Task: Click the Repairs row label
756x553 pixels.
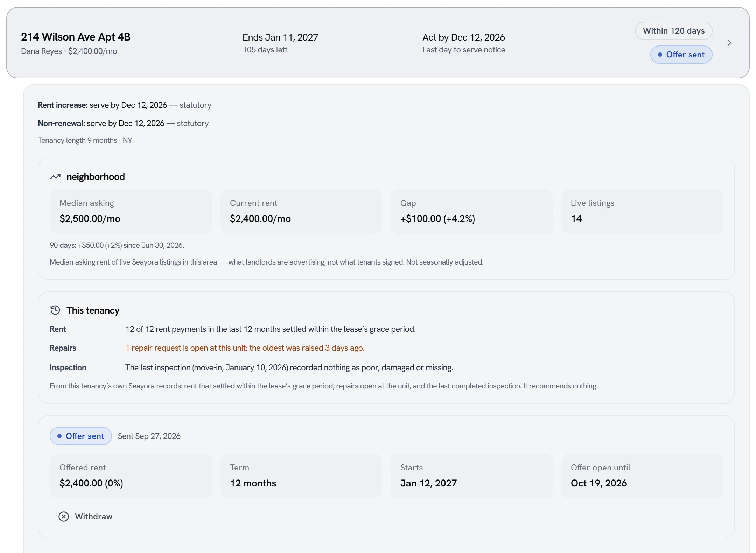Action: 63,348
